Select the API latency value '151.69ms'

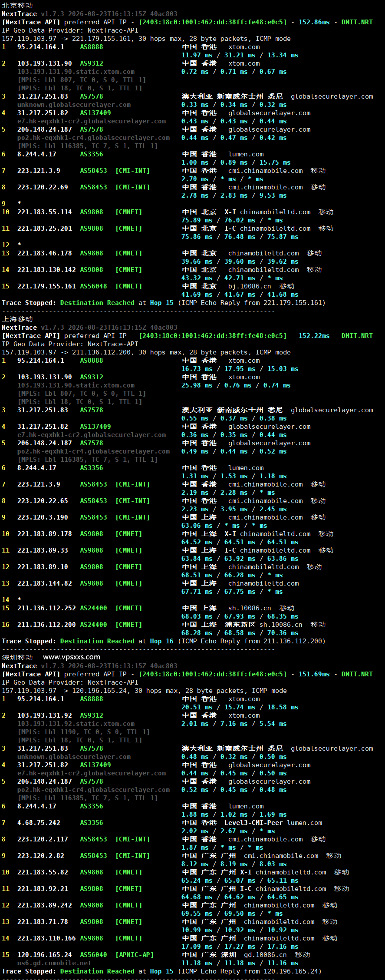click(x=314, y=674)
